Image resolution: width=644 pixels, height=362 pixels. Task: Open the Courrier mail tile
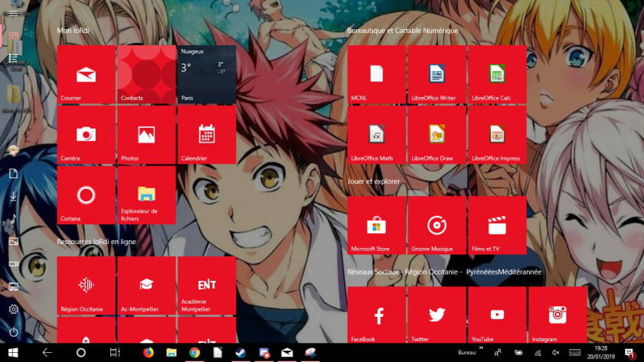coord(86,74)
